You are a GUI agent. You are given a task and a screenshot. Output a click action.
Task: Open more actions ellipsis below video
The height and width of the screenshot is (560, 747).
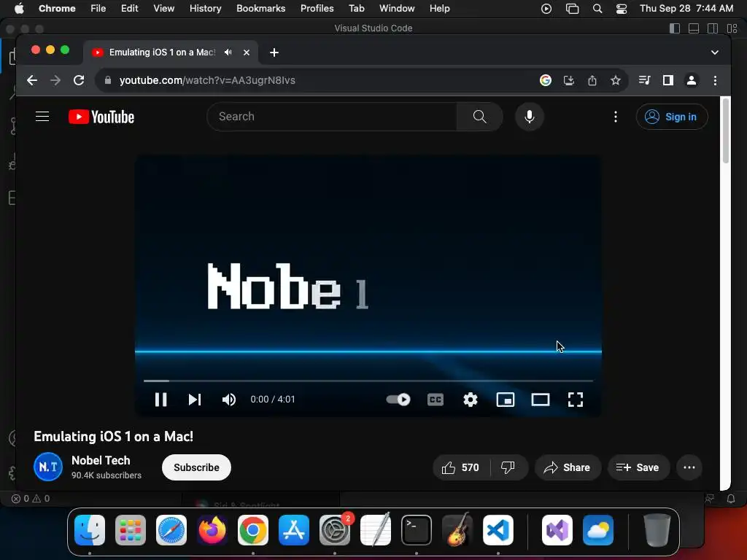tap(689, 467)
